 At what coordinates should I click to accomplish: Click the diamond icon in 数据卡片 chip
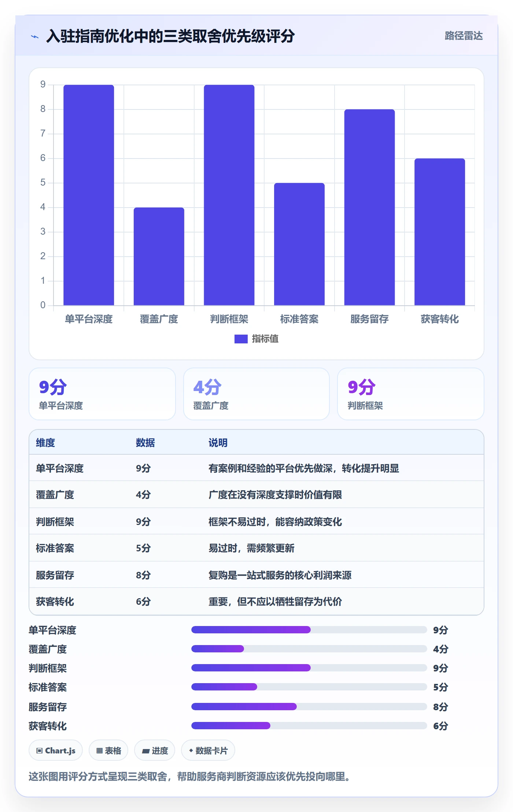click(191, 750)
